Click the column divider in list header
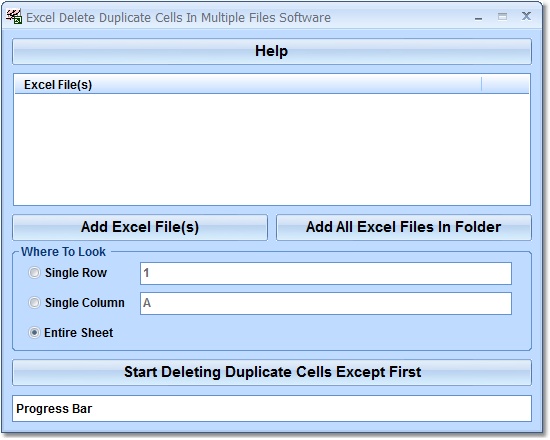Screen dimensions: 550x440 click(482, 85)
